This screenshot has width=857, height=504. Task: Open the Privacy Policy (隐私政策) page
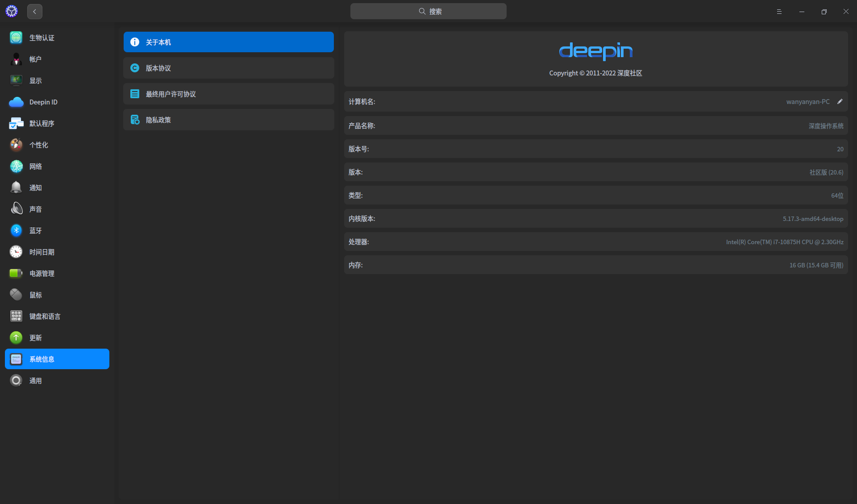click(229, 120)
